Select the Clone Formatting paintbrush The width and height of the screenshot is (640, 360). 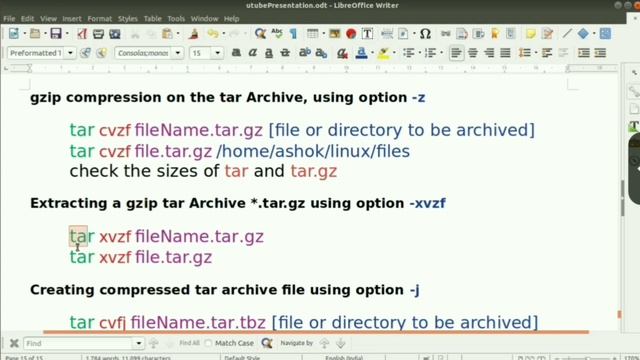click(193, 34)
